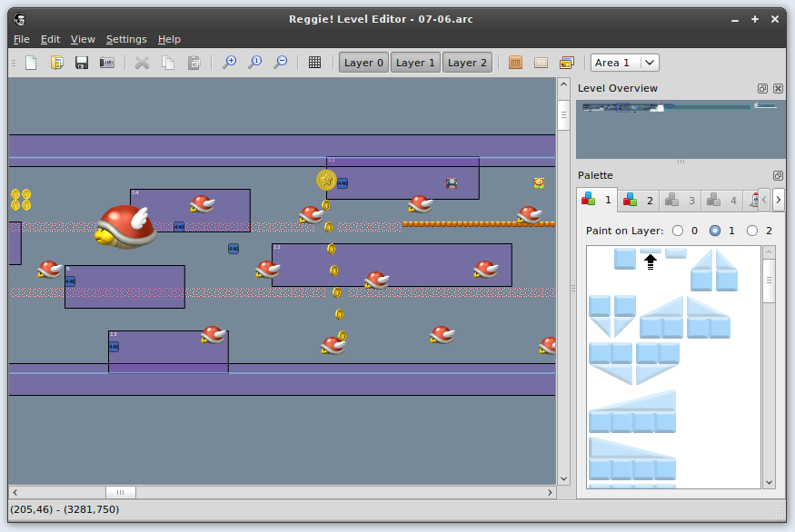Float the Level Overview panel
The height and width of the screenshot is (532, 795).
pos(763,89)
